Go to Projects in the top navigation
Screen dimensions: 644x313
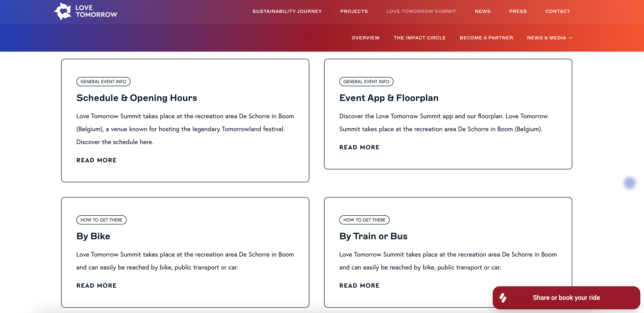pos(354,11)
